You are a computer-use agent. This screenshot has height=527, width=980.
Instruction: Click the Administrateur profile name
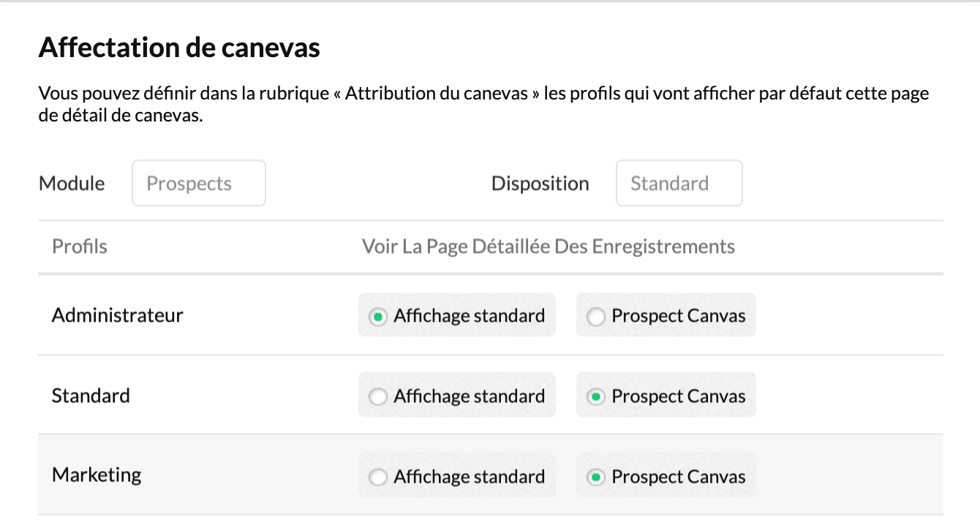(117, 315)
